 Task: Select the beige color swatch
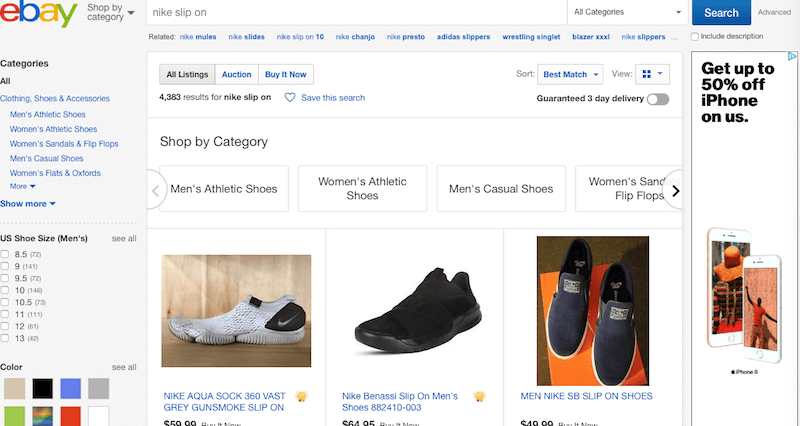pyautogui.click(x=15, y=388)
